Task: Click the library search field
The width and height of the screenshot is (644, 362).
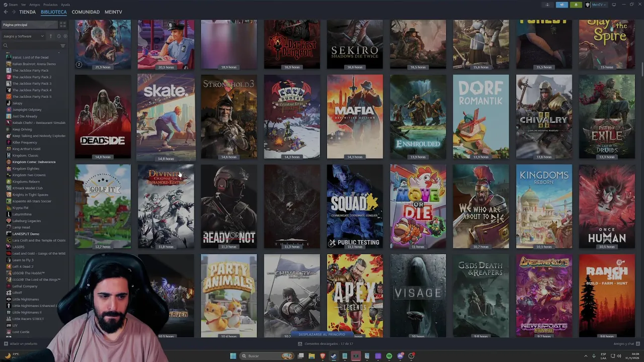Action: (30, 46)
